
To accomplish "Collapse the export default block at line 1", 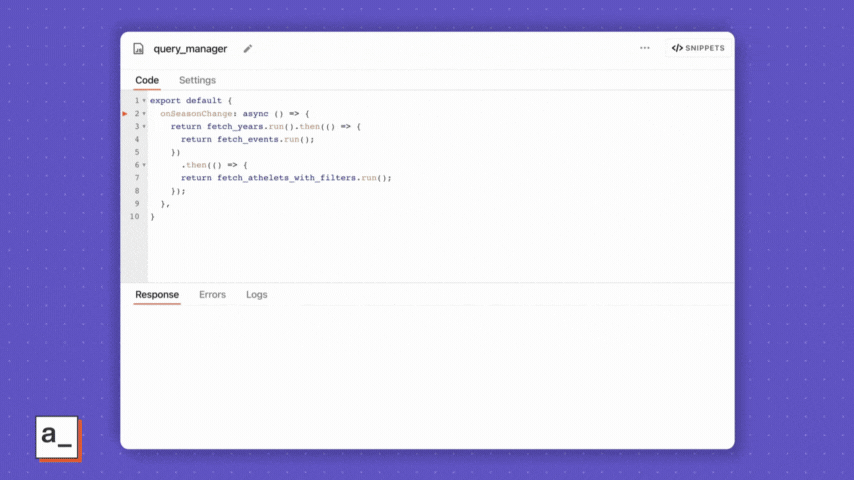I will [144, 101].
